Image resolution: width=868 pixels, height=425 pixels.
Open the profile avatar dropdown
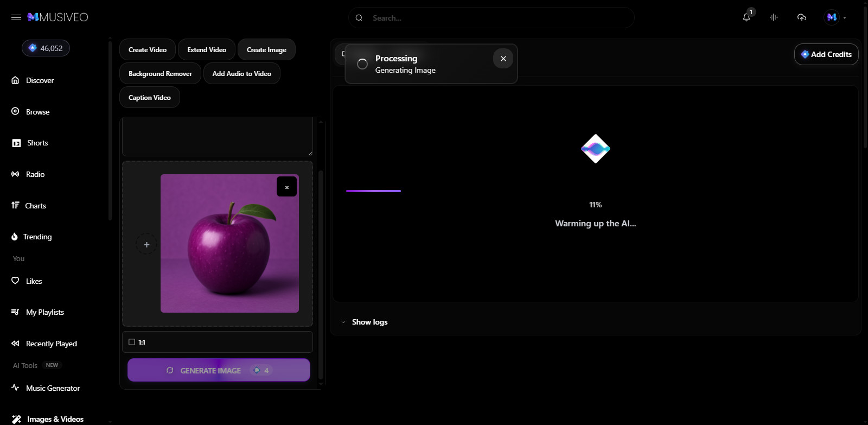click(835, 17)
